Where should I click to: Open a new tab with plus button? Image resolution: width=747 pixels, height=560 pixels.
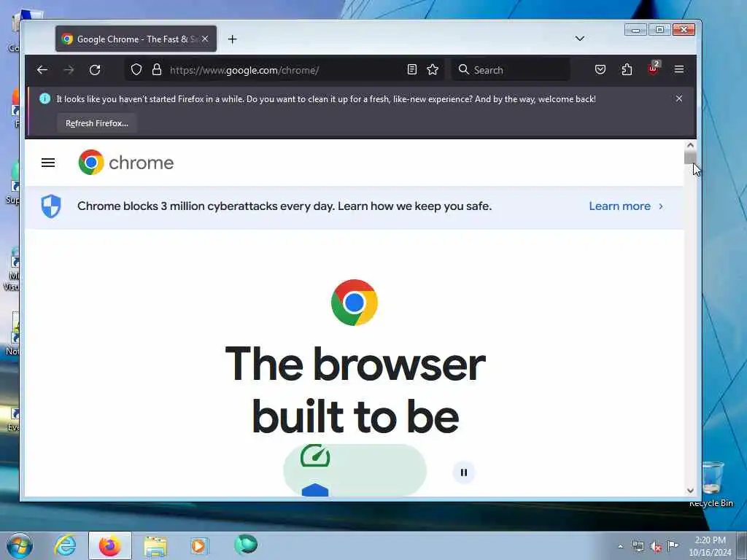coord(232,39)
